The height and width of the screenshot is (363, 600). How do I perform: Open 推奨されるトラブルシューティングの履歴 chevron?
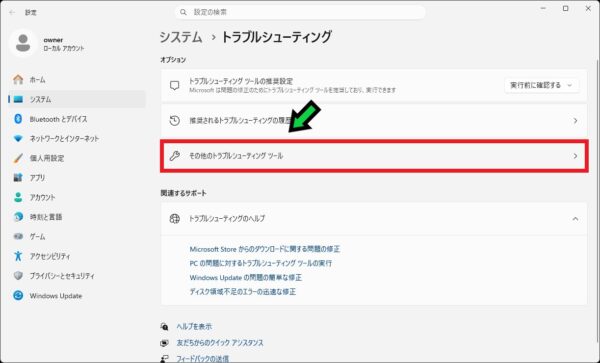(x=575, y=121)
